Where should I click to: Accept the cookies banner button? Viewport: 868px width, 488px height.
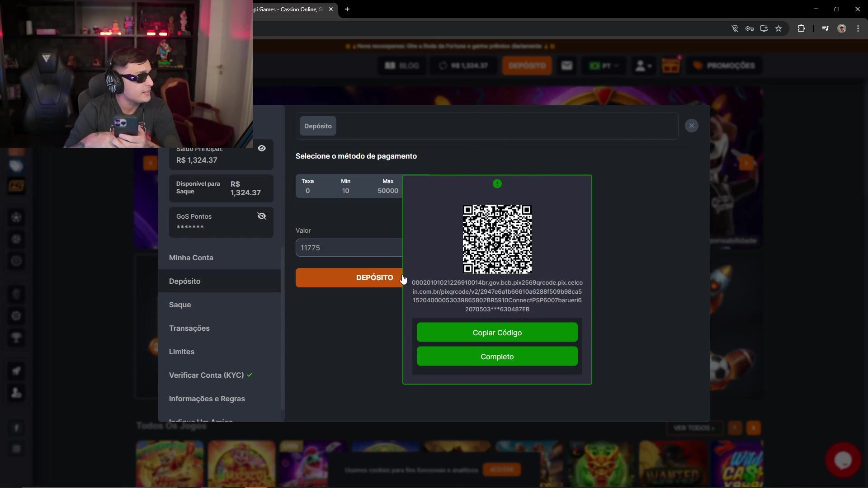502,469
